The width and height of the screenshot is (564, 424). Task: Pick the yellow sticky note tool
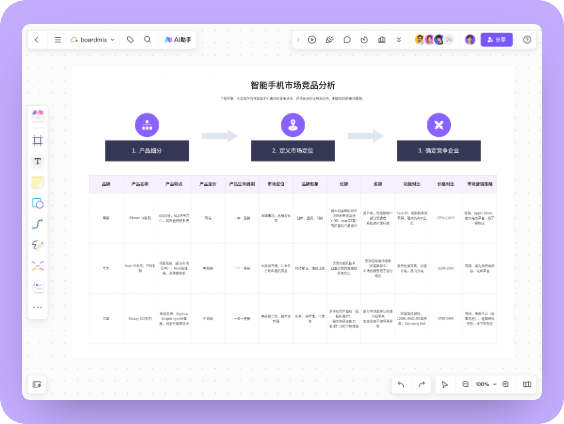[38, 182]
